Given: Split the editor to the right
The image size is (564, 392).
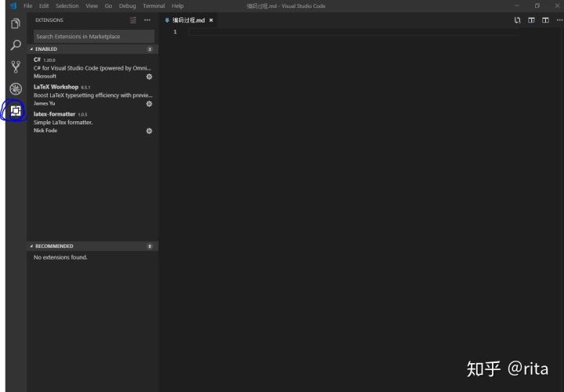Looking at the screenshot, I should coord(545,20).
